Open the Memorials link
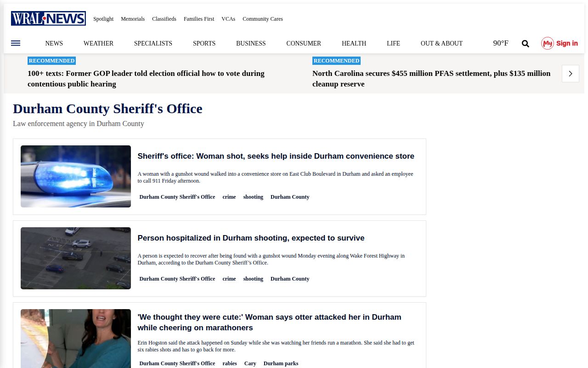The height and width of the screenshot is (368, 588). click(x=133, y=19)
